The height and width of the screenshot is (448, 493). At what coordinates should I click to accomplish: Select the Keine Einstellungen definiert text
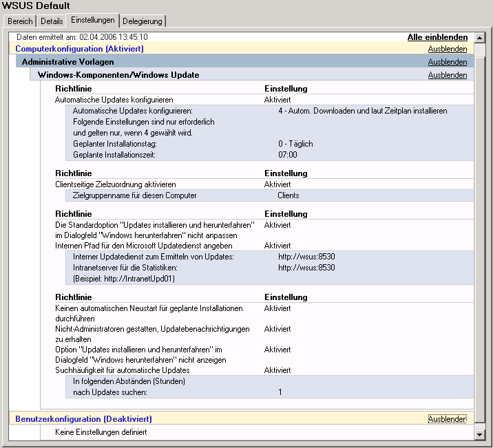[101, 432]
